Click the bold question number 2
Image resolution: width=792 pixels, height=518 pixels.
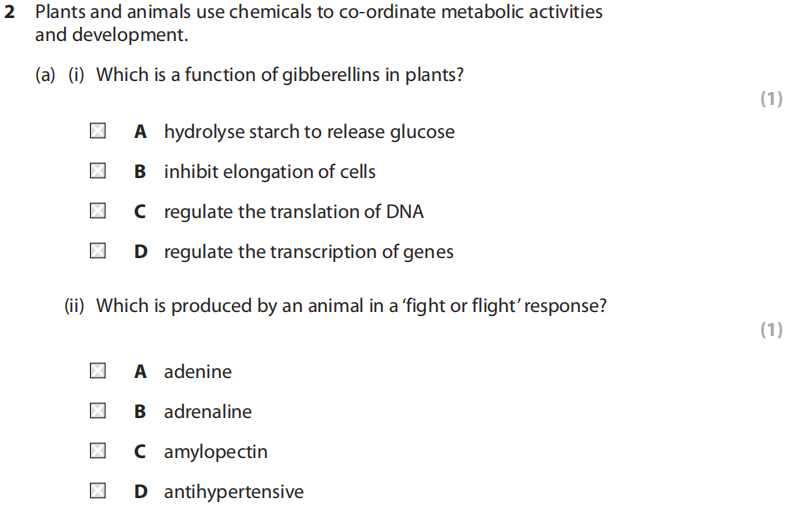click(10, 12)
